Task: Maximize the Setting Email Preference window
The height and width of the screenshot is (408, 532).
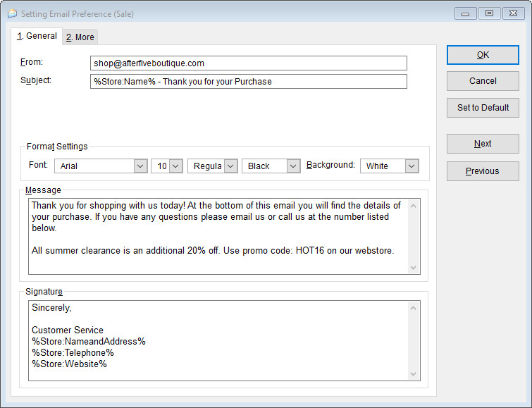Action: coord(489,13)
